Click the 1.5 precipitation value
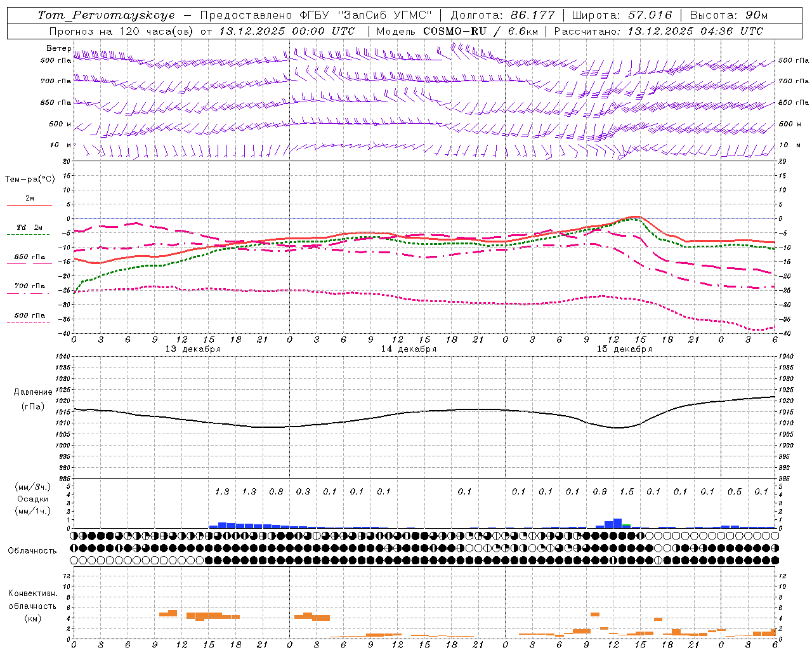The height and width of the screenshot is (650, 812). click(x=627, y=491)
